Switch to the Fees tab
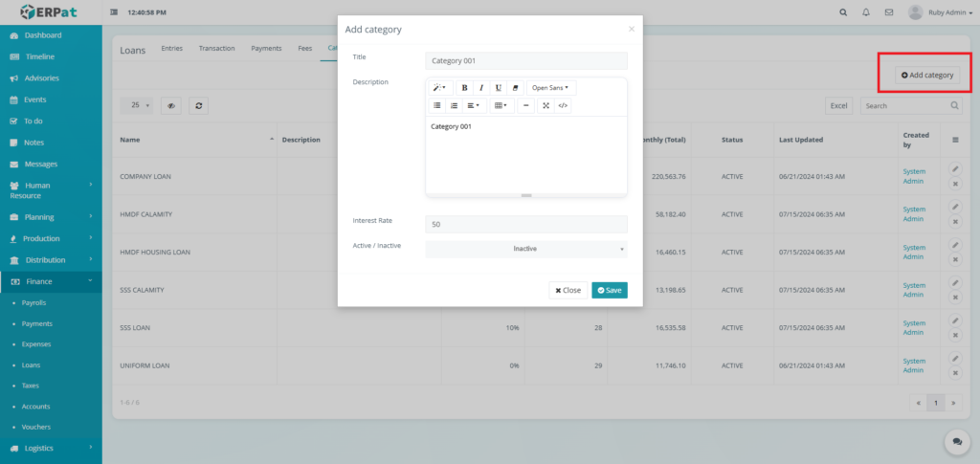The width and height of the screenshot is (980, 464). [305, 48]
